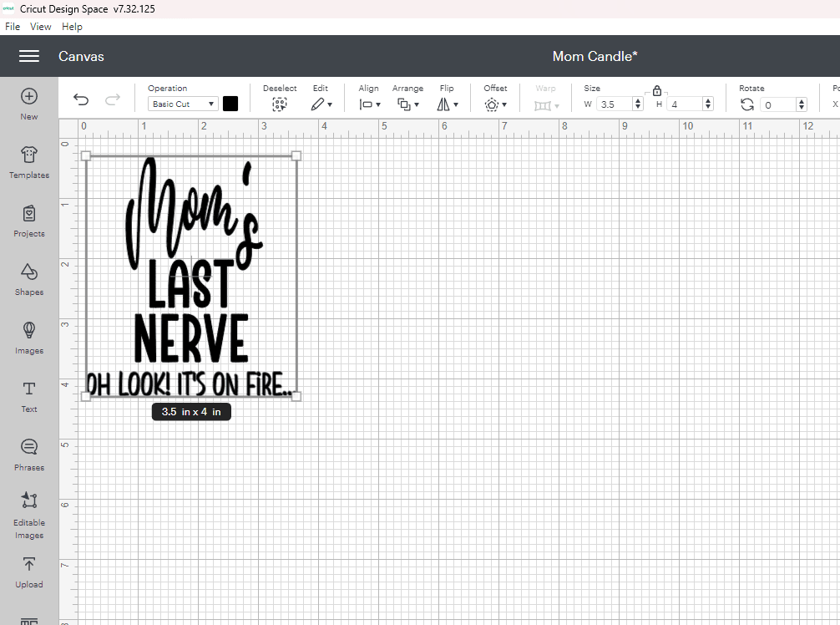Click the Upload icon
Viewport: 840px width, 625px height.
[x=29, y=564]
